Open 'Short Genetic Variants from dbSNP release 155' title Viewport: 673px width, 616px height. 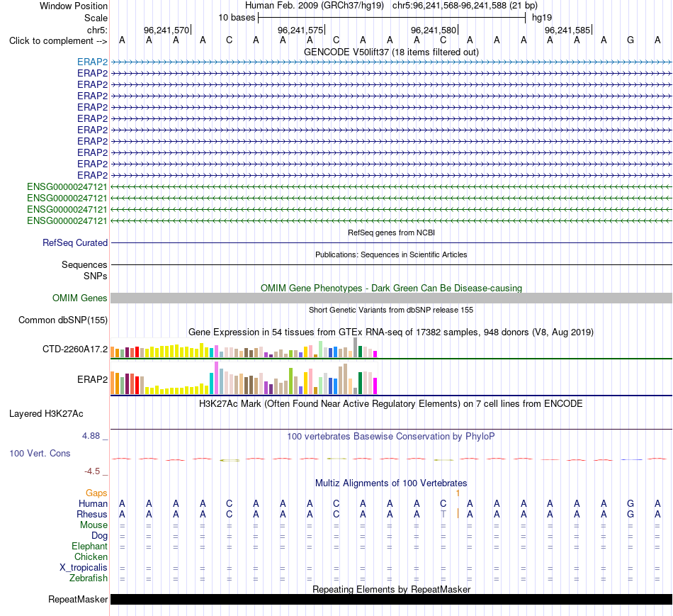point(391,310)
